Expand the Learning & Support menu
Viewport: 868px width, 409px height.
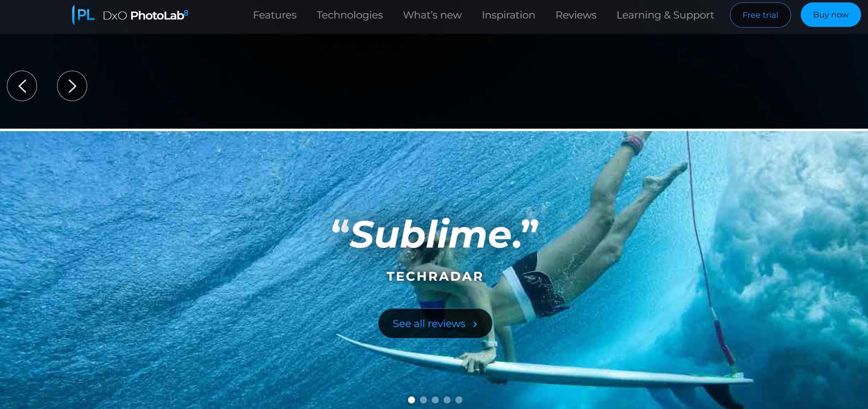[x=665, y=15]
